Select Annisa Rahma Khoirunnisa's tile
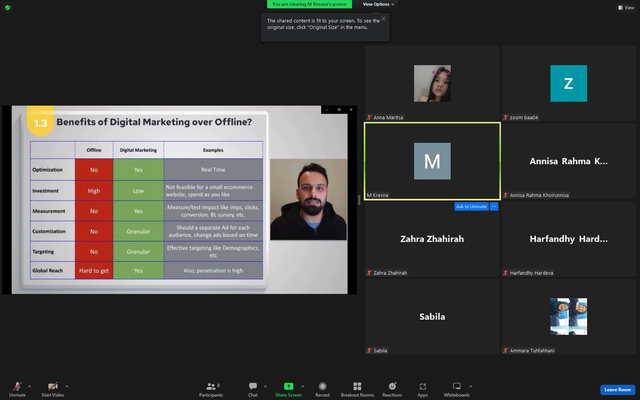The image size is (640, 400). tap(569, 161)
